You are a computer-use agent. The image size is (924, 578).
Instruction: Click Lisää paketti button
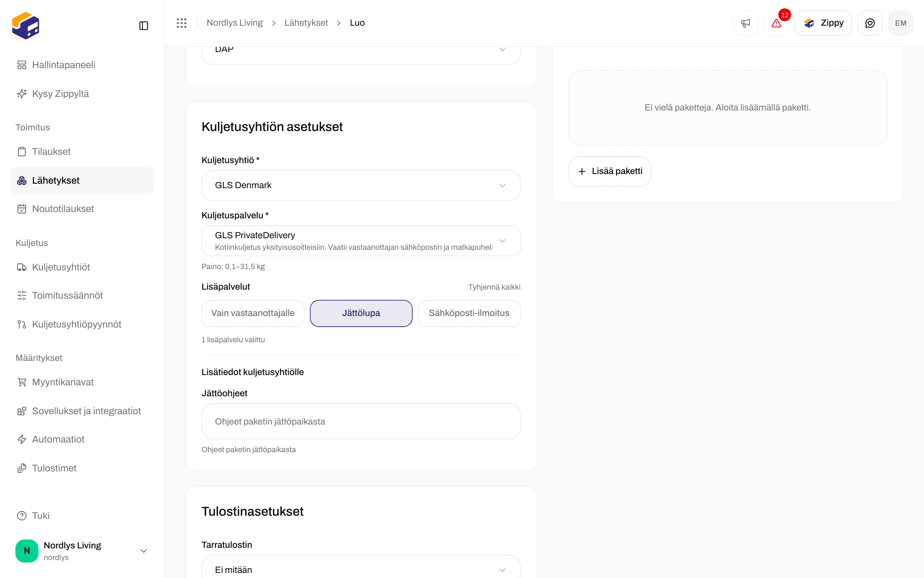point(609,171)
